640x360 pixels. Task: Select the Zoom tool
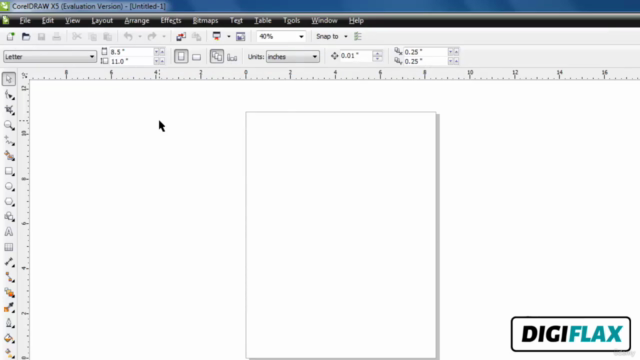[9, 125]
